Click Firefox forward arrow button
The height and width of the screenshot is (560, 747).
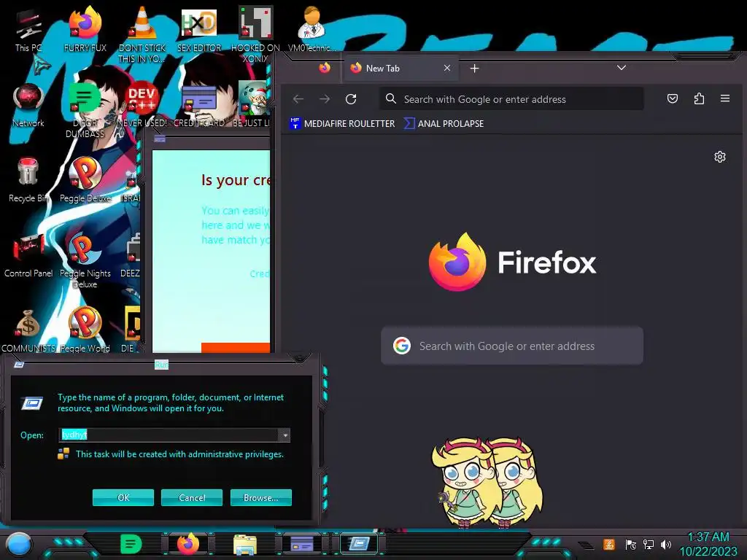tap(325, 99)
